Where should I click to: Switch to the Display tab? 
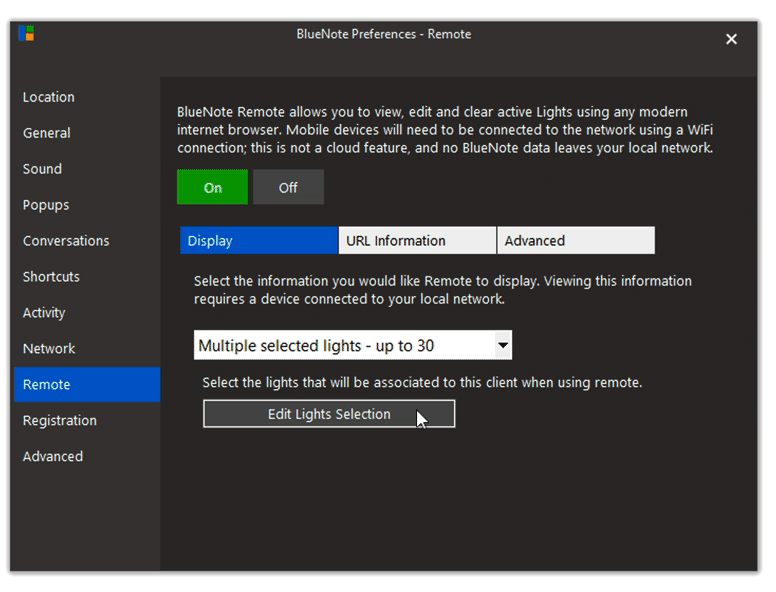click(x=259, y=241)
